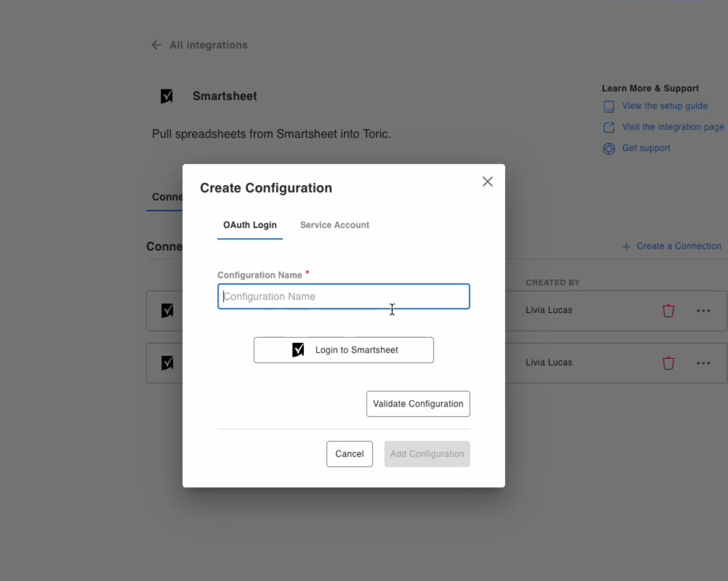728x581 pixels.
Task: Click inside the Configuration Name field
Action: (343, 296)
